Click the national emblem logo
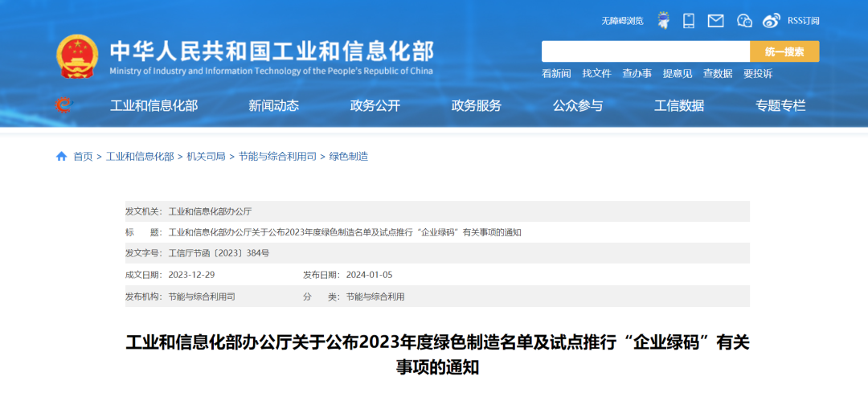Image resolution: width=868 pixels, height=401 pixels. pyautogui.click(x=77, y=56)
